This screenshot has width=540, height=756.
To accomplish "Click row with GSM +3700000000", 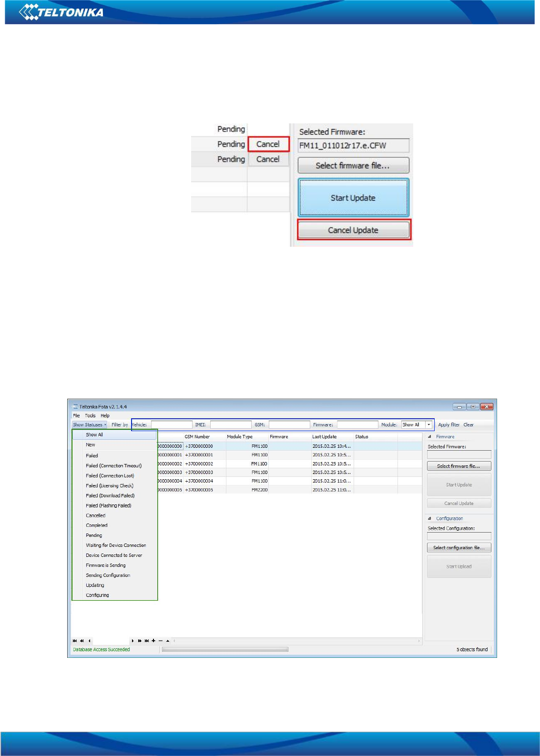I will tap(290, 446).
